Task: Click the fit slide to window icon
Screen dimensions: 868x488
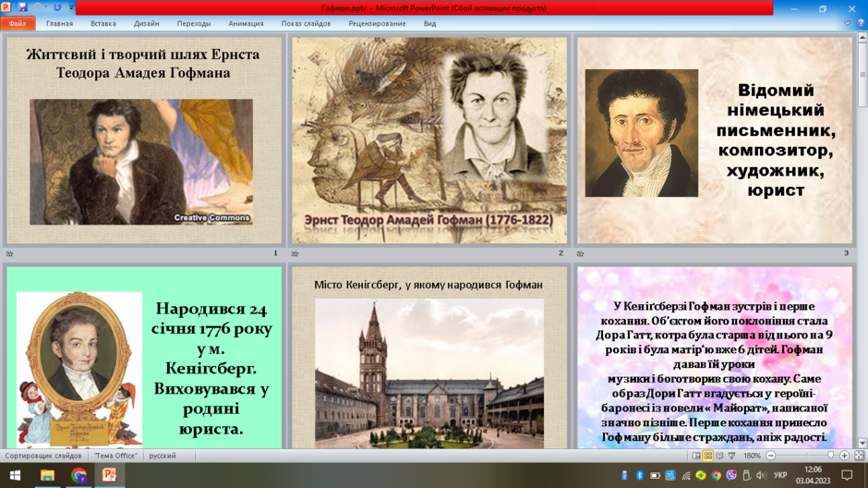Action: 859,456
